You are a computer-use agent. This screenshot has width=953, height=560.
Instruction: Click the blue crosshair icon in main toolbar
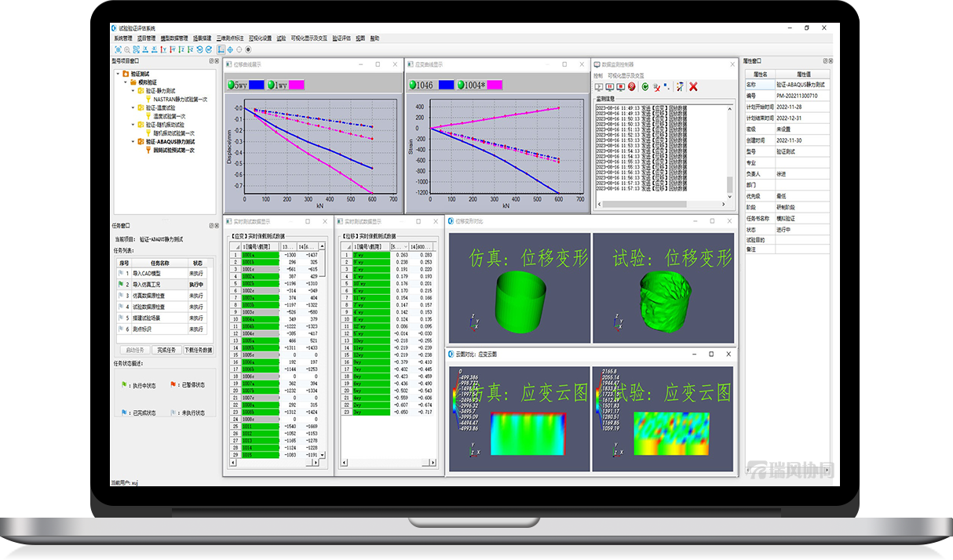point(230,49)
